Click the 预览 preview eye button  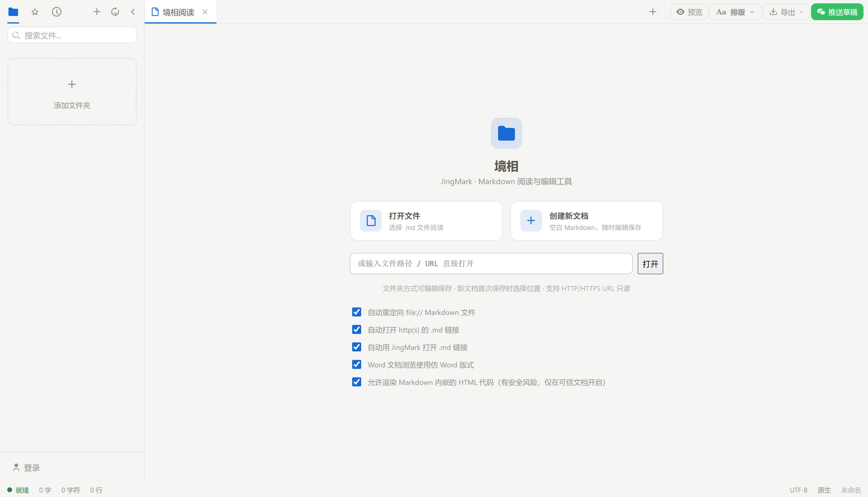coord(689,12)
